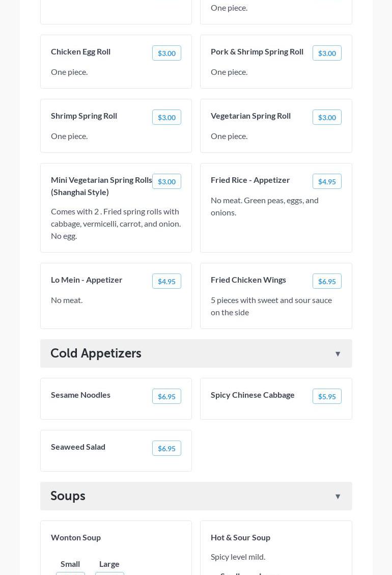Image resolution: width=392 pixels, height=575 pixels.
Task: Add Spicy Chinese Cabbage for $5.95
Action: click(327, 396)
